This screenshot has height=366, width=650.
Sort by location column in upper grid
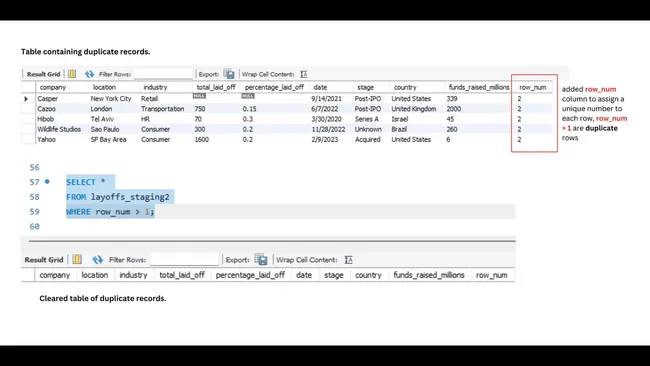[x=104, y=87]
